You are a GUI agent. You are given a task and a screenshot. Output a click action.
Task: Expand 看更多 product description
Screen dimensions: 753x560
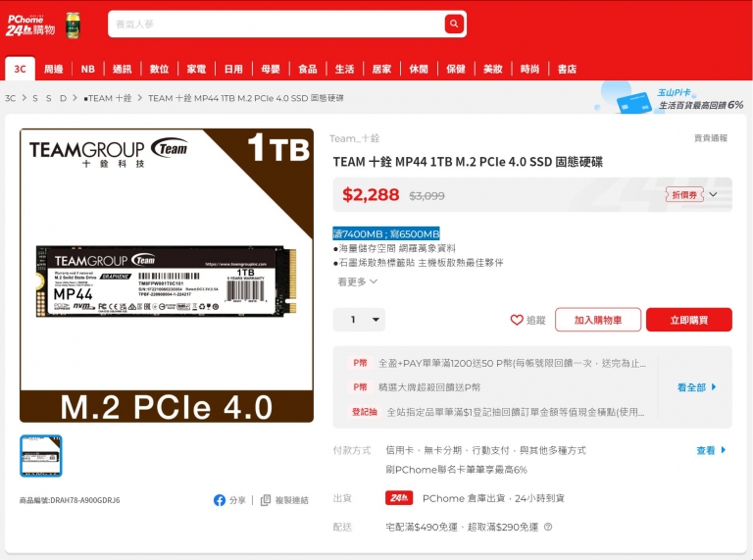coord(357,281)
